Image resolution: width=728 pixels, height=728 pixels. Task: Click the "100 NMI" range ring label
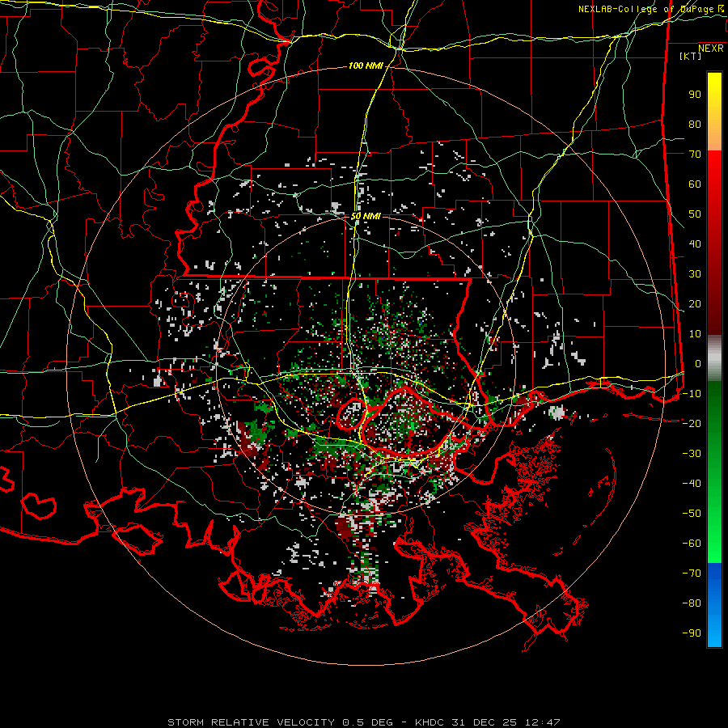coord(366,66)
